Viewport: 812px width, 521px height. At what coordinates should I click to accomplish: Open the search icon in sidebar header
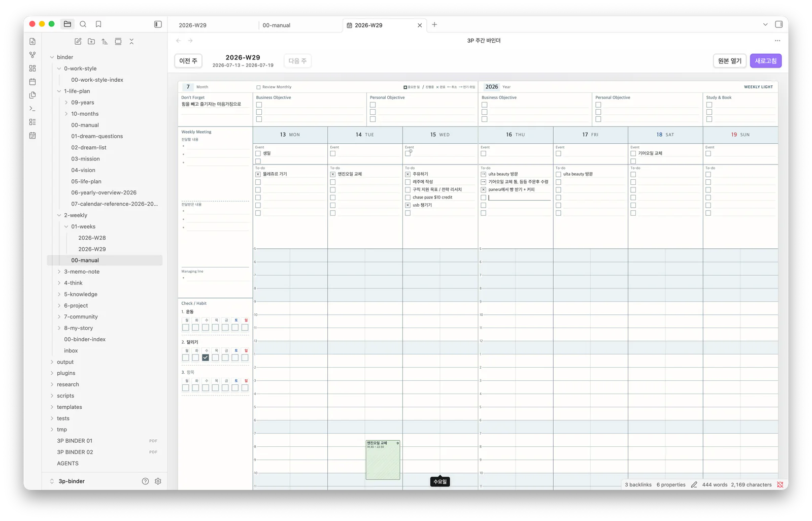[83, 24]
